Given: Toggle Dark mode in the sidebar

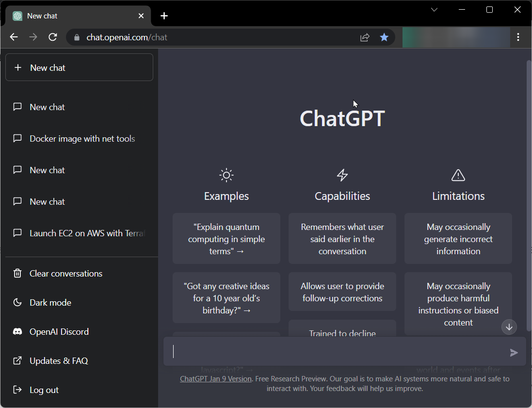Looking at the screenshot, I should 80,302.
